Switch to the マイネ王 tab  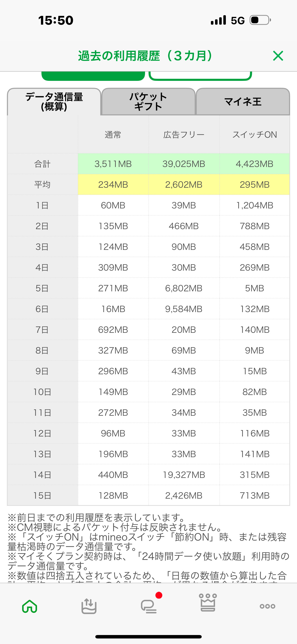click(x=243, y=102)
